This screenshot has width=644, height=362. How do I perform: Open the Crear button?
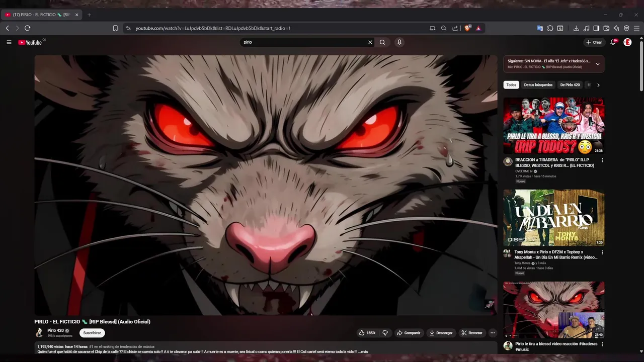594,42
